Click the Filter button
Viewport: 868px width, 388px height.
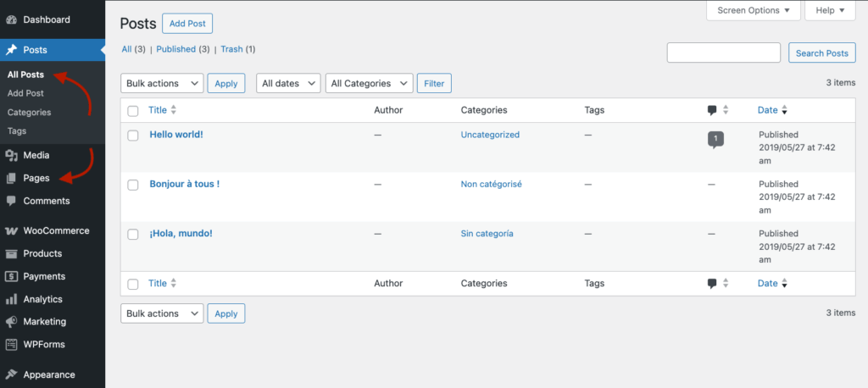click(434, 84)
